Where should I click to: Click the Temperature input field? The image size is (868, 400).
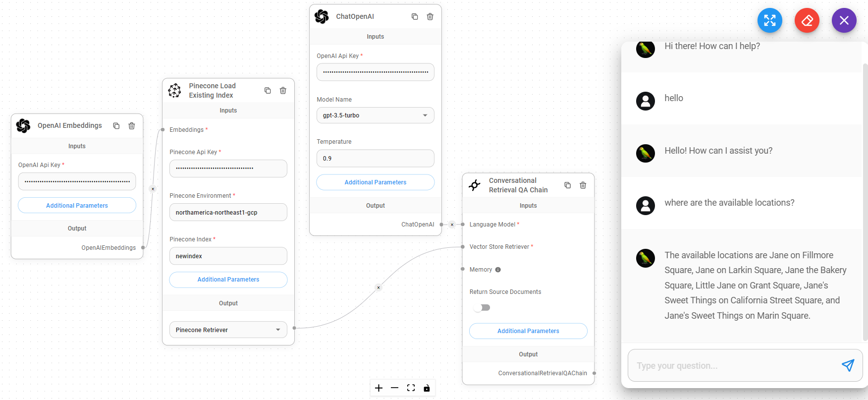click(375, 159)
